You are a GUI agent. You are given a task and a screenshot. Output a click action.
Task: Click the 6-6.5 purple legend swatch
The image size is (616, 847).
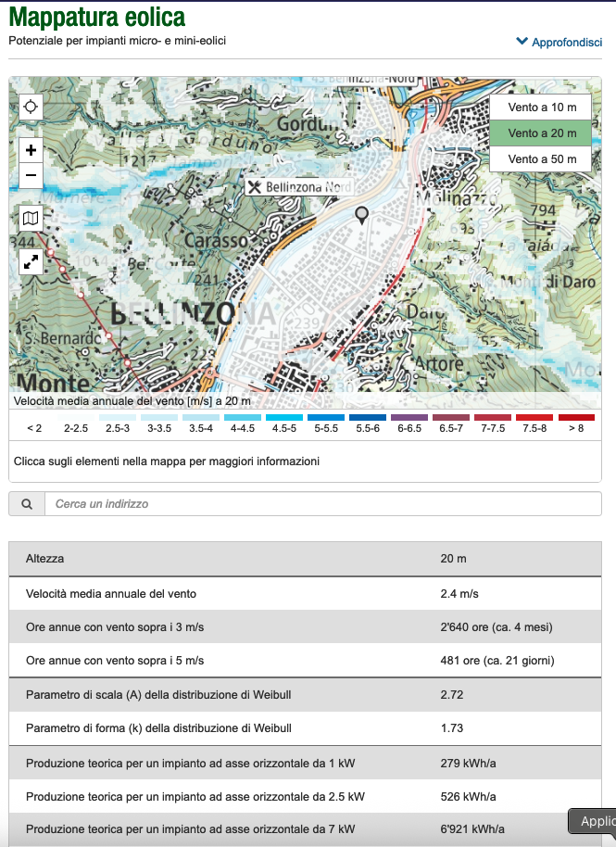409,418
